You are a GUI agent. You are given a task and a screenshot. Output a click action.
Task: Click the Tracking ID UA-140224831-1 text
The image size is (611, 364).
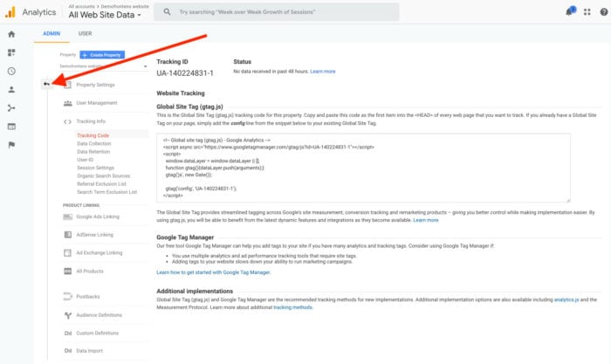point(185,73)
